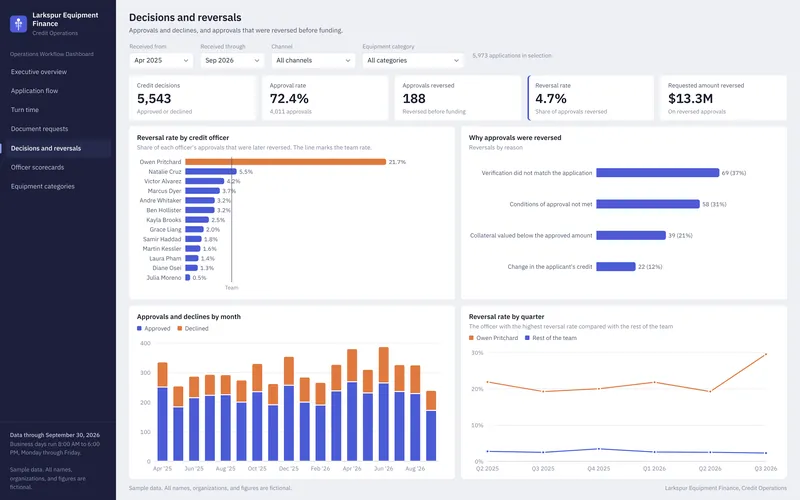Expand the Equipment category All categories dropdown

(x=413, y=60)
